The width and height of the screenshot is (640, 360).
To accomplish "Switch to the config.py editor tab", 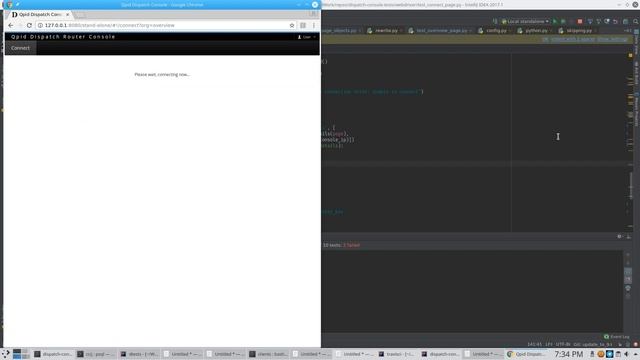I will pos(494,31).
